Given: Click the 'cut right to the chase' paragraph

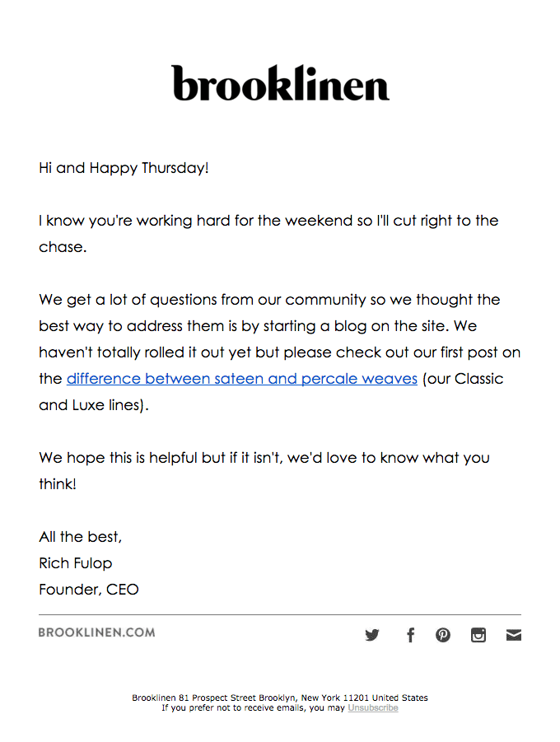Looking at the screenshot, I should click(x=268, y=234).
